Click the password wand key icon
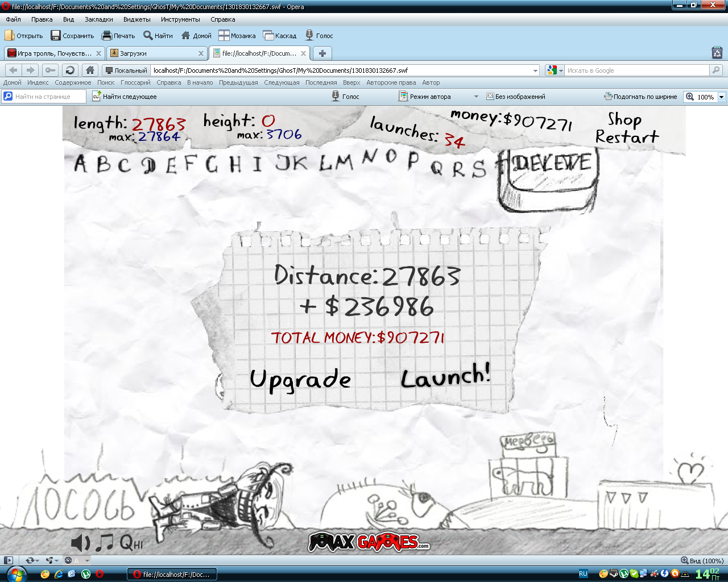 51,70
